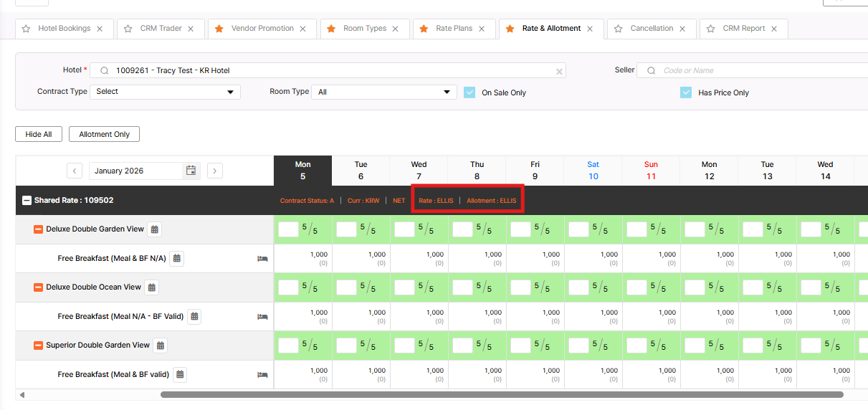Image resolution: width=868 pixels, height=410 pixels.
Task: Click the horizontal scrollbar at the bottom
Action: [x=502, y=394]
